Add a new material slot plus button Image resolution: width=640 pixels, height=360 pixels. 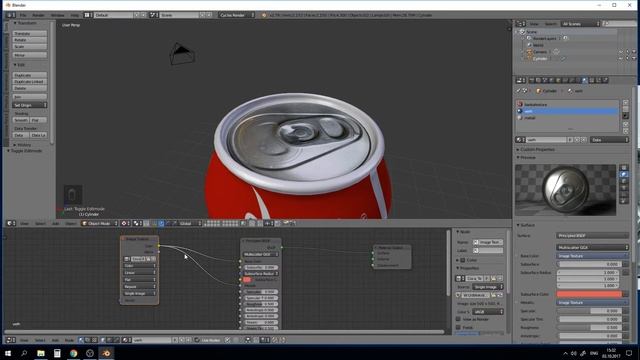point(625,102)
